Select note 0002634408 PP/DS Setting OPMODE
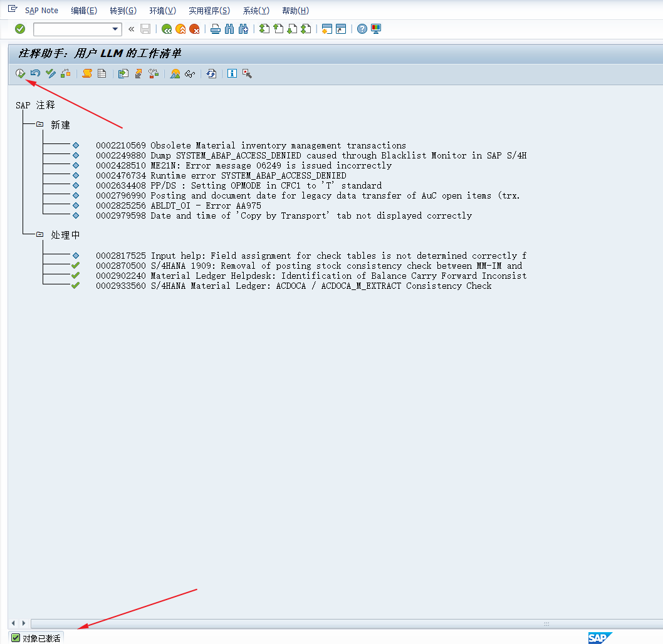663x644 pixels. (239, 186)
